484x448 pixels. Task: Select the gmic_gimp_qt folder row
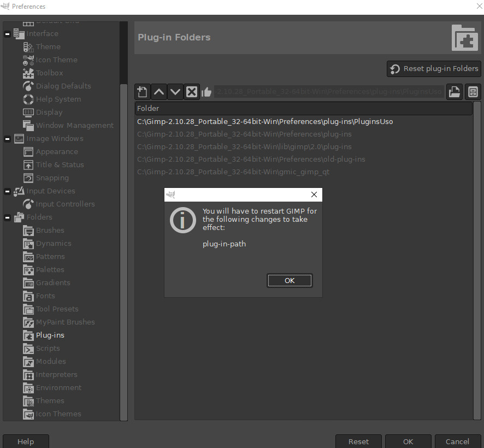(303, 172)
